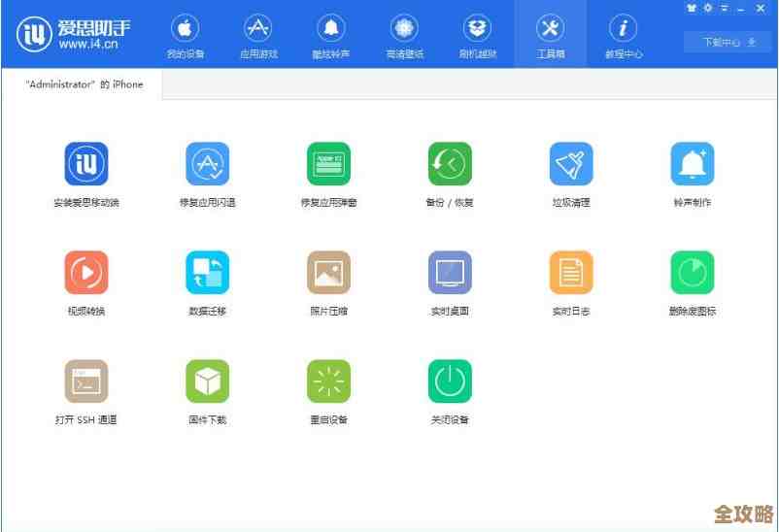Click the 重启设备 restart device icon

point(328,382)
